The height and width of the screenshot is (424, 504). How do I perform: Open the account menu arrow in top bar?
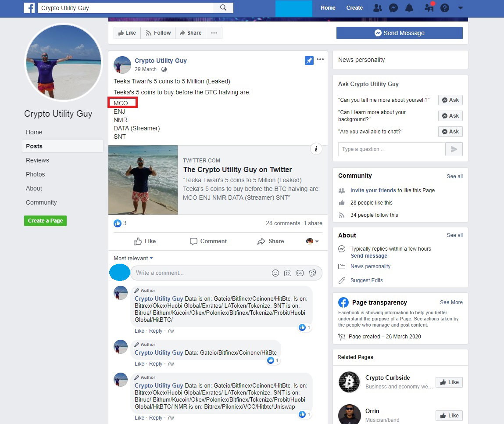tap(460, 8)
